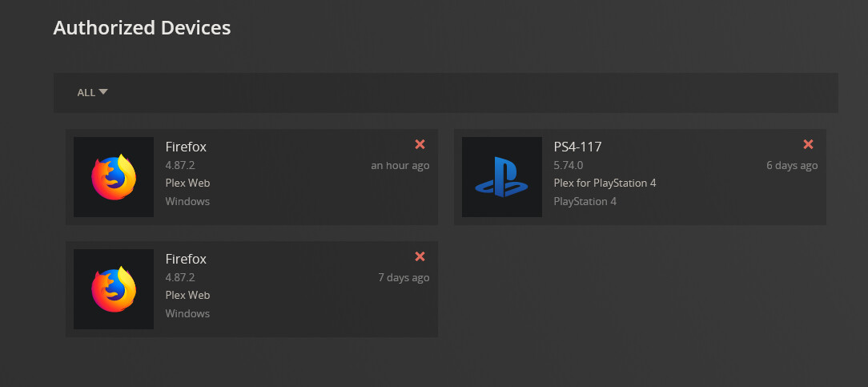Remove the Firefox device seen an hour ago
This screenshot has width=868, height=387.
(x=420, y=144)
